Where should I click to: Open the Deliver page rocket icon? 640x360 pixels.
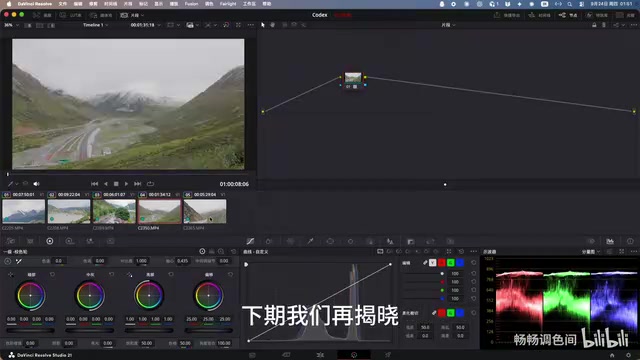[x=388, y=355]
